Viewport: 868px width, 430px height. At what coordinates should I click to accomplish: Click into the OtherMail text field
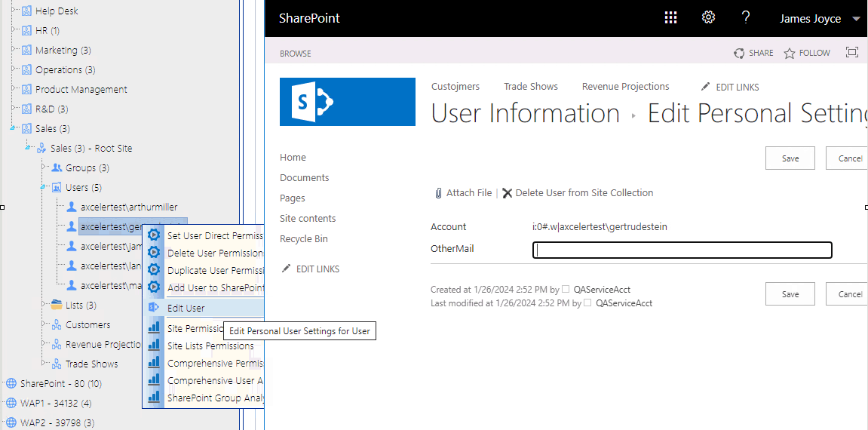tap(682, 250)
